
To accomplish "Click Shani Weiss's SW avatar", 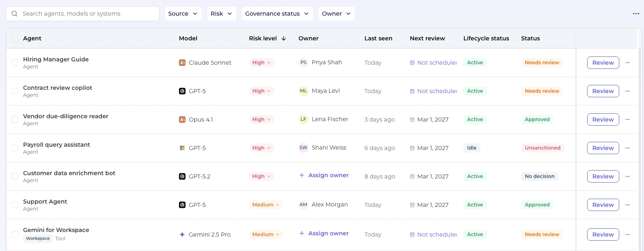I will pos(303,148).
